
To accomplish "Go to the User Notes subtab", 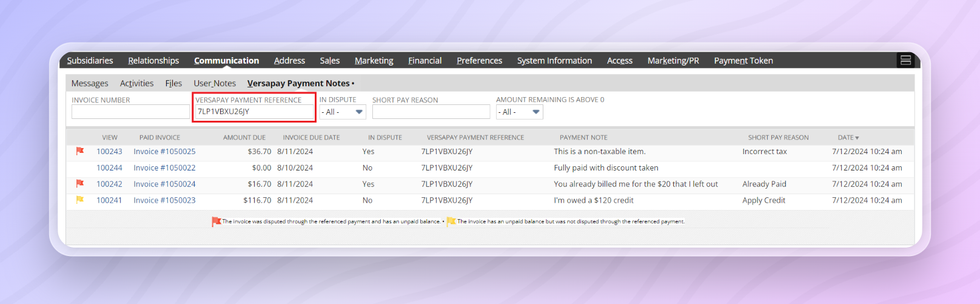I will (215, 83).
